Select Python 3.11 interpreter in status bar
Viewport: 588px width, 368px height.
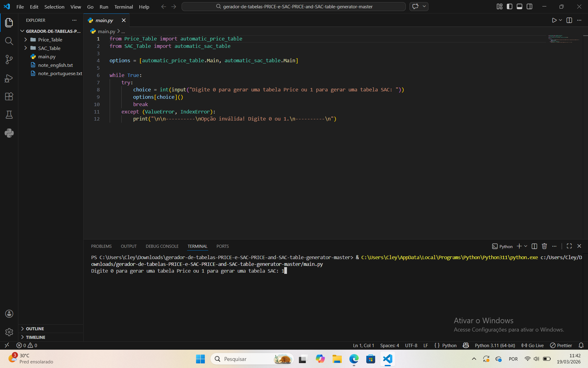495,345
